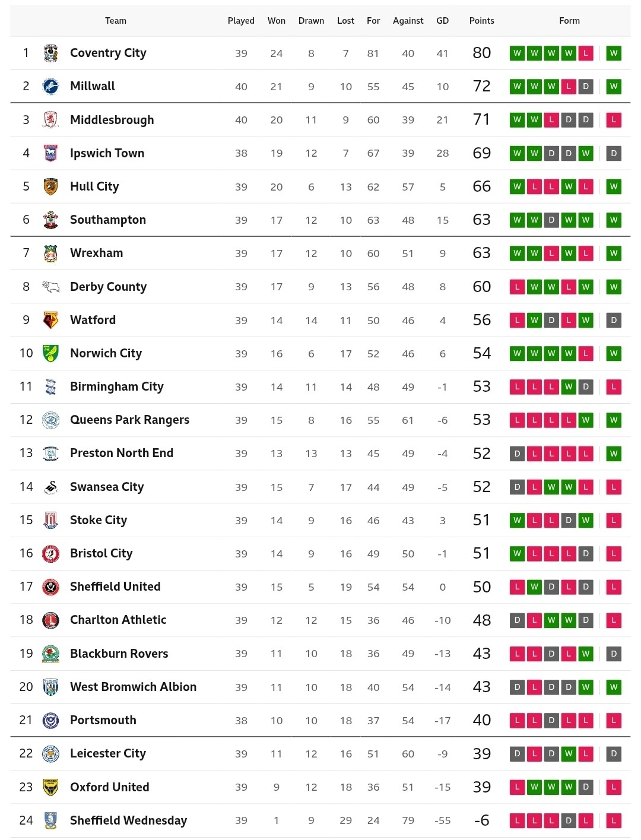Viewport: 641px width, 840px height.
Task: Click the Coventry City club crest
Action: [x=51, y=53]
